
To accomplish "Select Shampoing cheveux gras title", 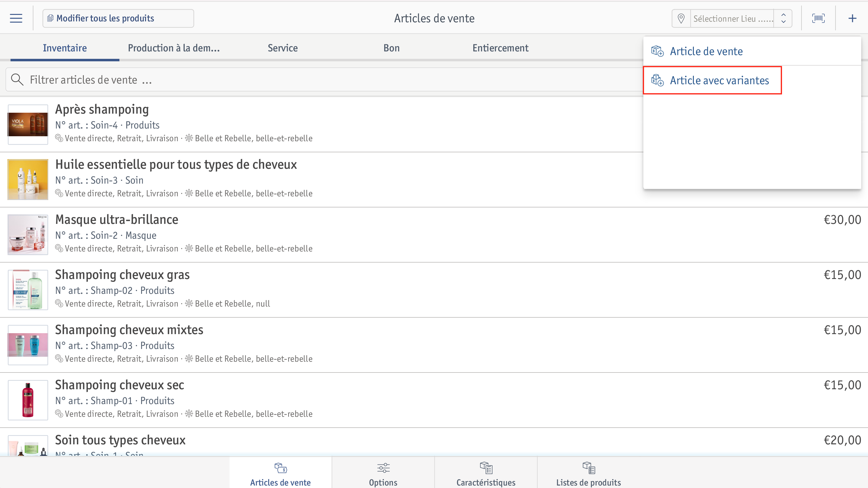I will coord(122,275).
